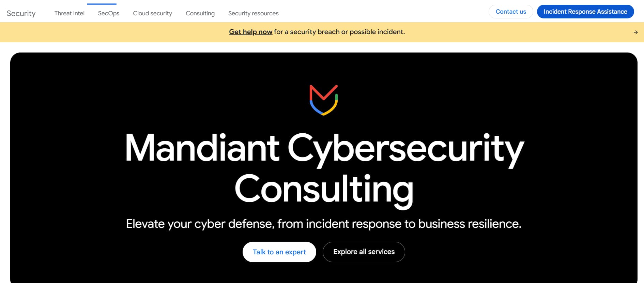This screenshot has width=644, height=283.
Task: Select Talk to an expert
Action: tap(279, 252)
